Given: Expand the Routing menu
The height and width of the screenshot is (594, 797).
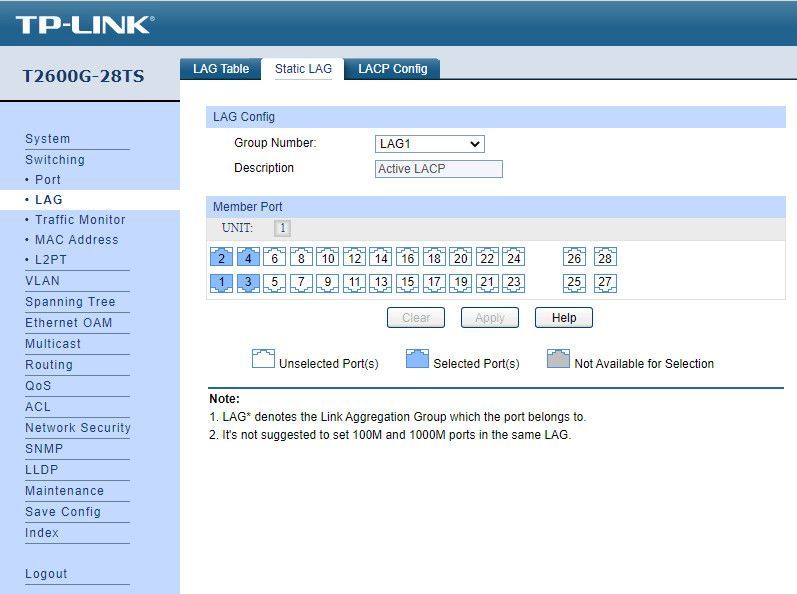Looking at the screenshot, I should click(49, 365).
